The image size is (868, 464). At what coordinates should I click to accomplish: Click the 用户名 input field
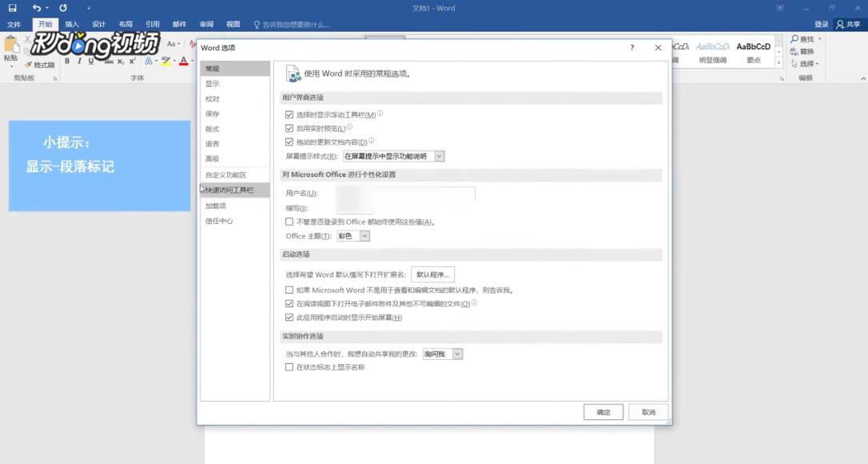[x=406, y=193]
